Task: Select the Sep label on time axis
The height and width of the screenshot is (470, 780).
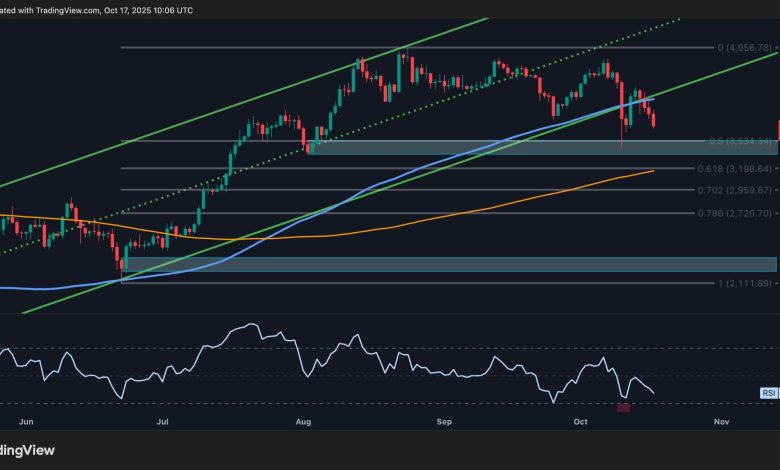Action: 444,422
